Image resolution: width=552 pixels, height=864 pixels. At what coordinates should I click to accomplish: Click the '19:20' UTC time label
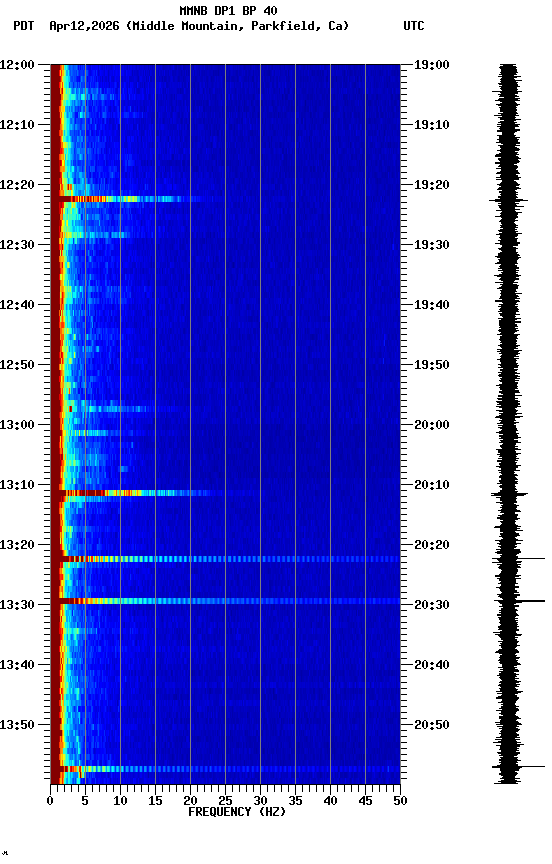point(432,185)
